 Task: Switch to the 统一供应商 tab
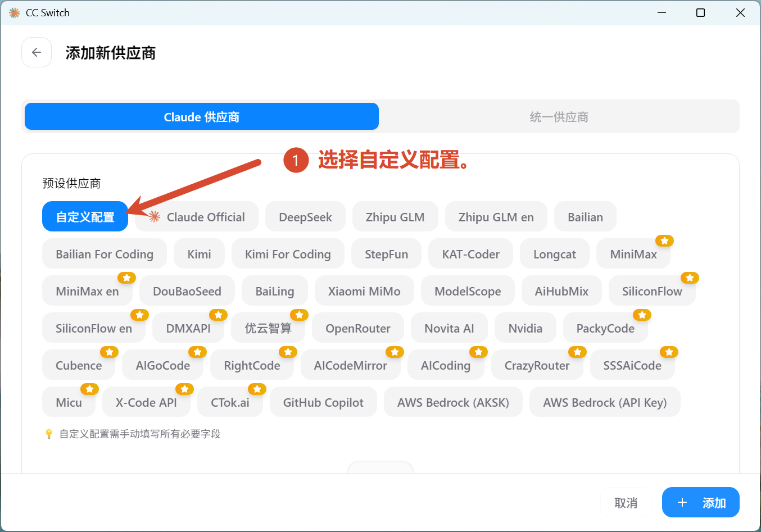[559, 116]
